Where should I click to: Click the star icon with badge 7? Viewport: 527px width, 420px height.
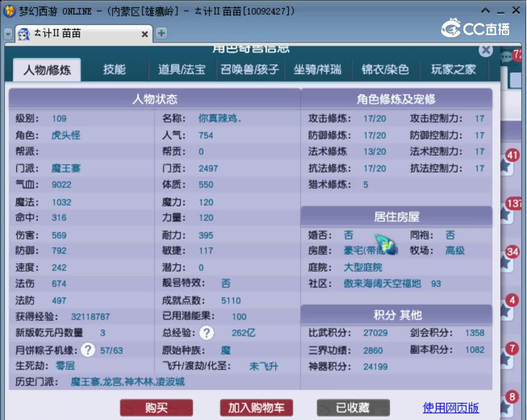point(507,358)
